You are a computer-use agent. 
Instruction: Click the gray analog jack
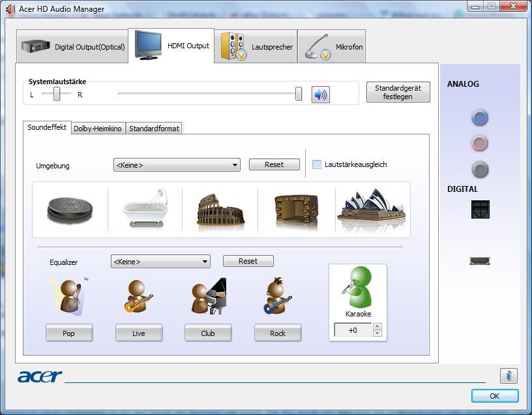point(480,170)
